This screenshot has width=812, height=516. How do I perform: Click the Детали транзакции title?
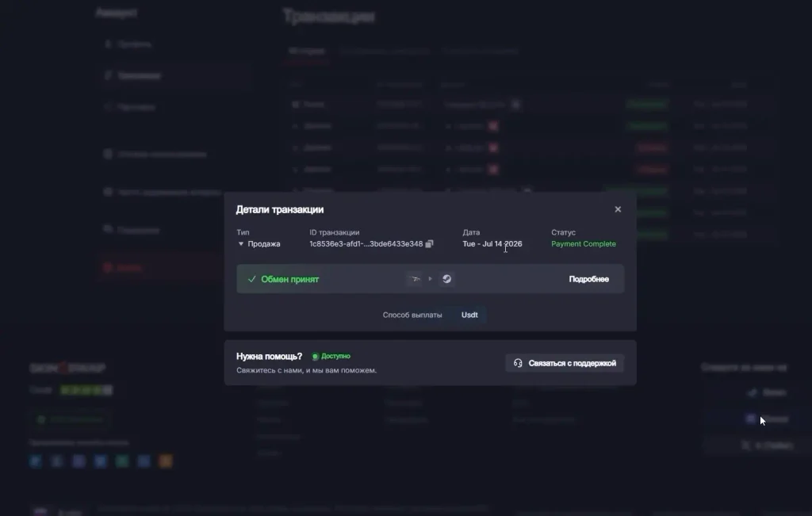coord(280,209)
